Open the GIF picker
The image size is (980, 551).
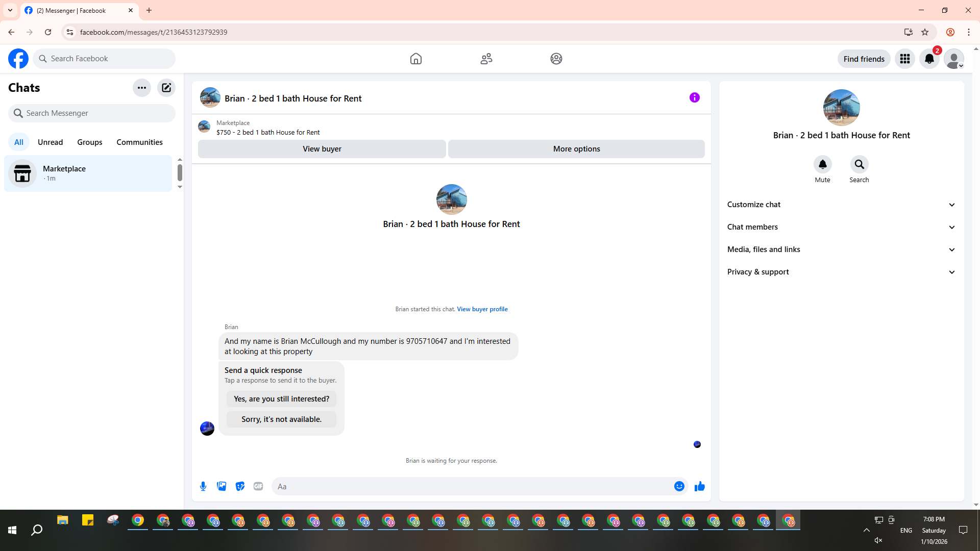pos(258,486)
